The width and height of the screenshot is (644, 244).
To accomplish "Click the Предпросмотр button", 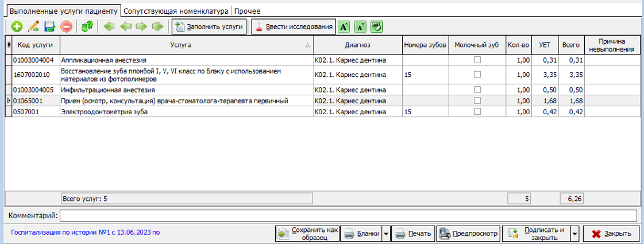I will point(467,234).
